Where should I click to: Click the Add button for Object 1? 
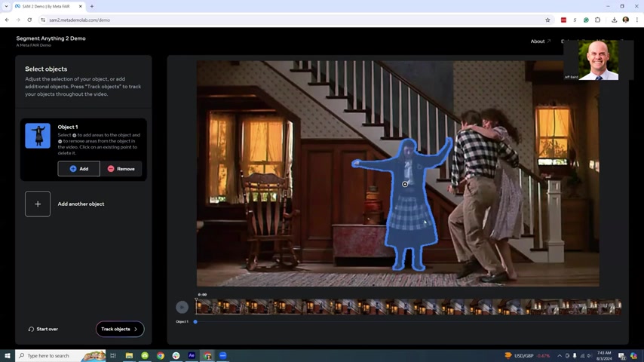[x=79, y=169]
